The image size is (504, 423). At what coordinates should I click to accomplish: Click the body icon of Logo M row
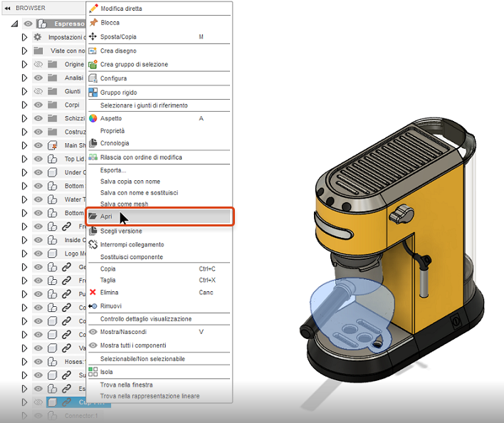pos(52,254)
